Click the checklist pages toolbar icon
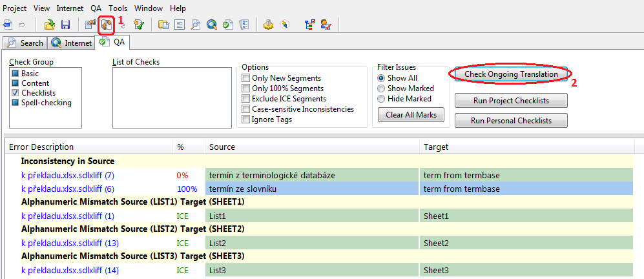 click(x=244, y=25)
